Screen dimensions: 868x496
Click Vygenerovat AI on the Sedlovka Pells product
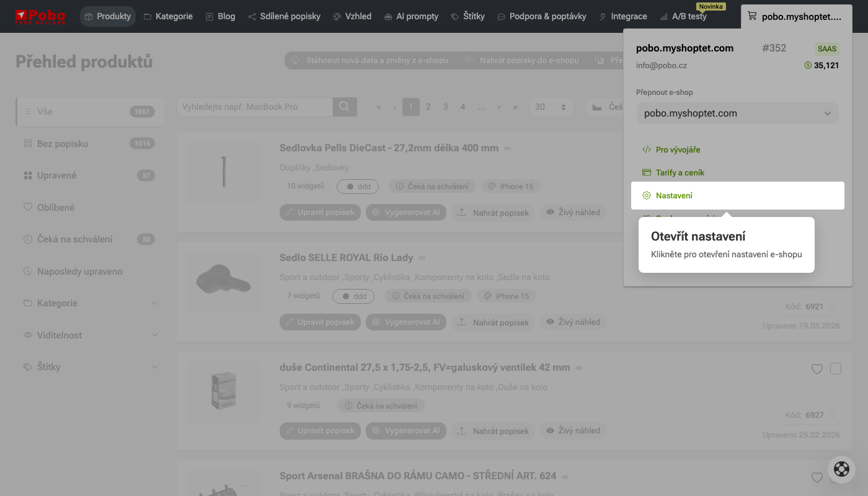[406, 212]
